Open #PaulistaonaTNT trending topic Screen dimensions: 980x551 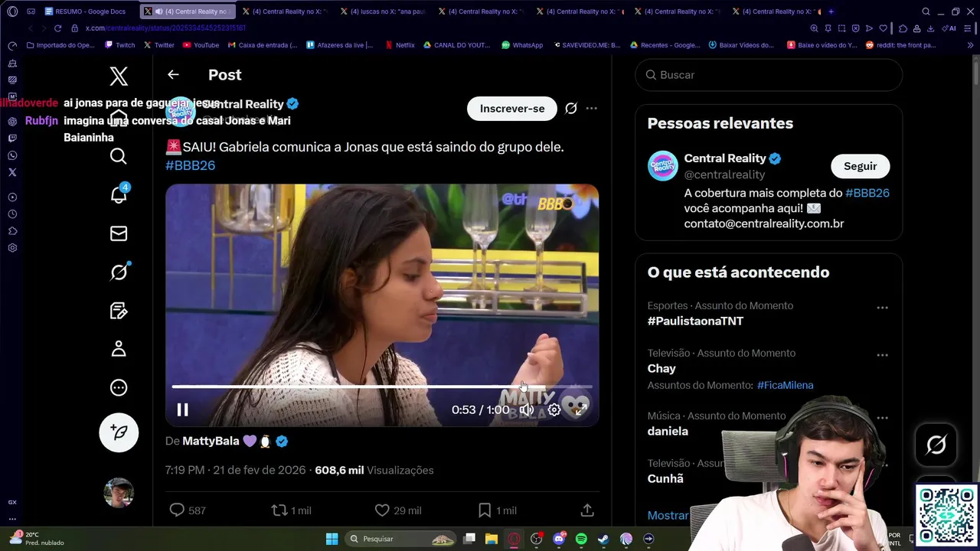point(695,321)
